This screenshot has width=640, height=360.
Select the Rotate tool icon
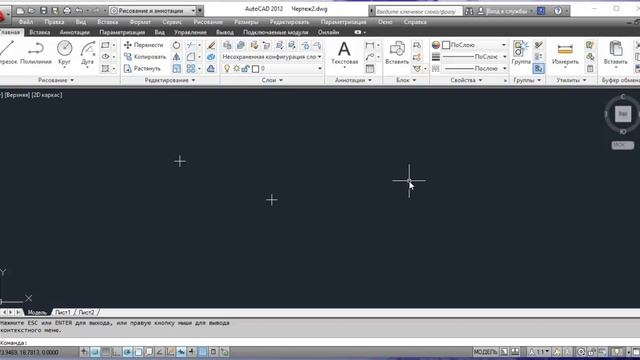coord(176,45)
